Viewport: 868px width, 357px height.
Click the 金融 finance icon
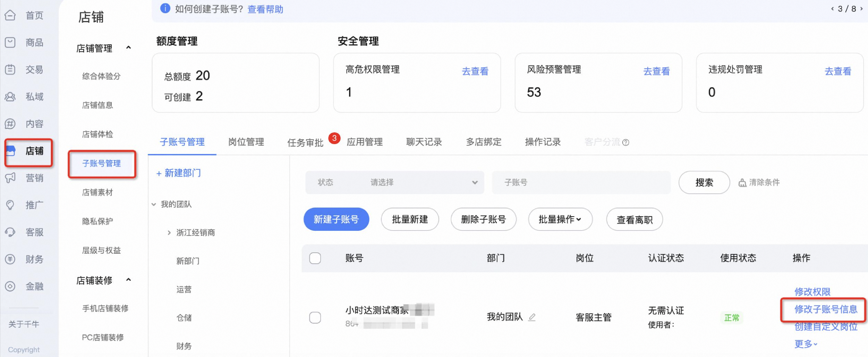click(x=10, y=286)
